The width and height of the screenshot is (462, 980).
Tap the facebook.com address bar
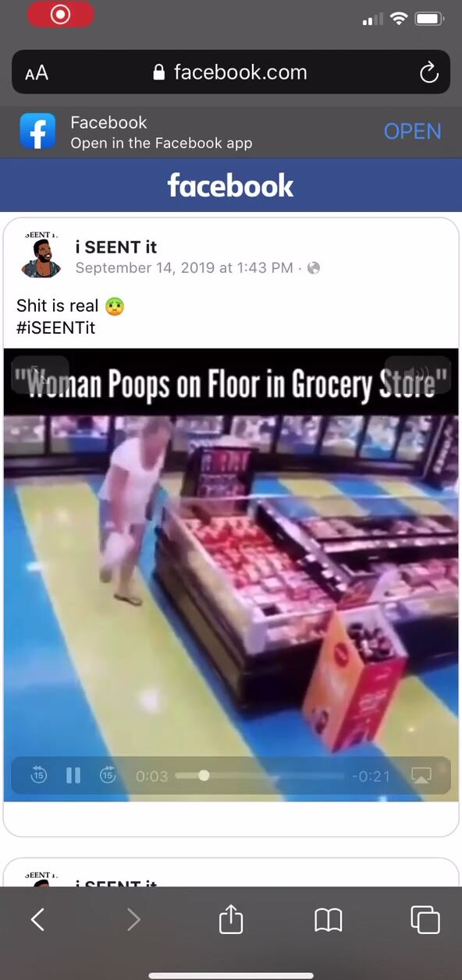pyautogui.click(x=231, y=73)
